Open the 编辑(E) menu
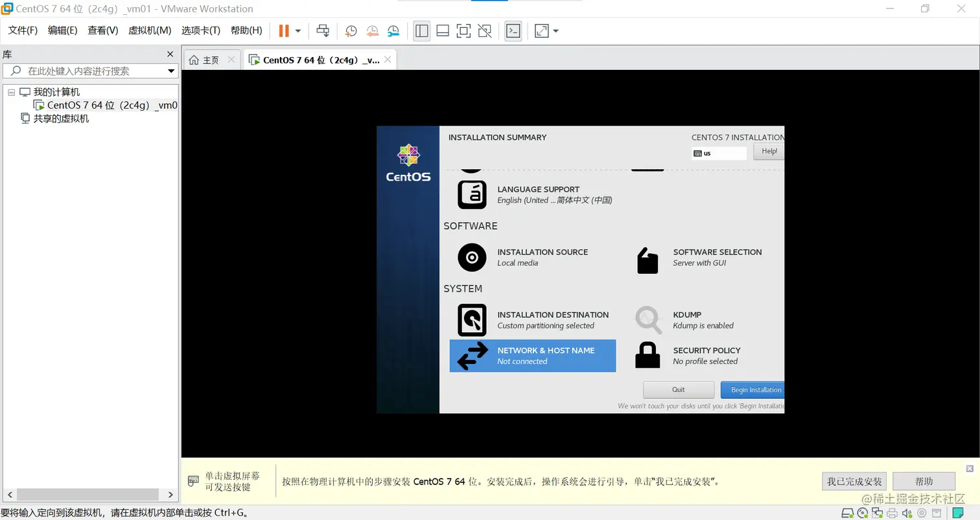The image size is (980, 520). (63, 30)
